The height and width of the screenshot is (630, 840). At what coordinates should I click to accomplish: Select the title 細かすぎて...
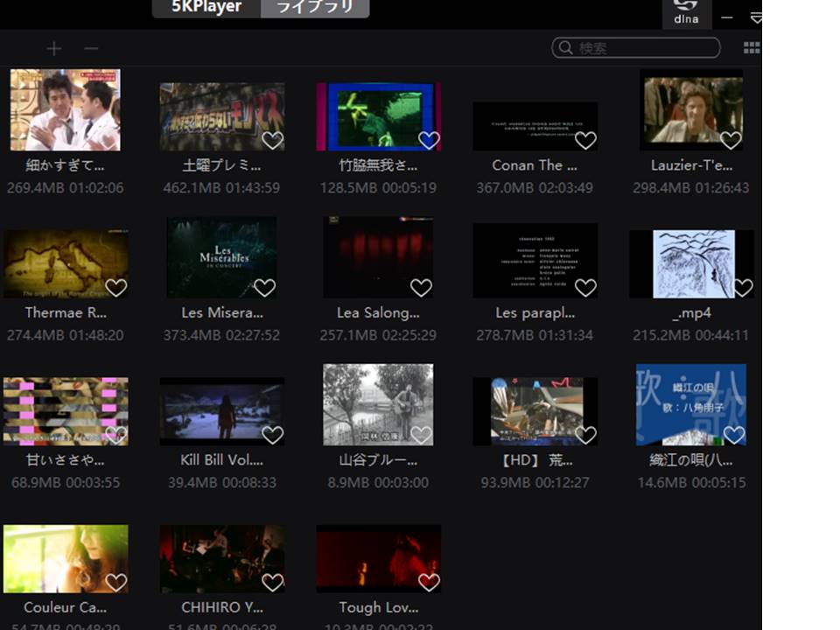point(66,165)
